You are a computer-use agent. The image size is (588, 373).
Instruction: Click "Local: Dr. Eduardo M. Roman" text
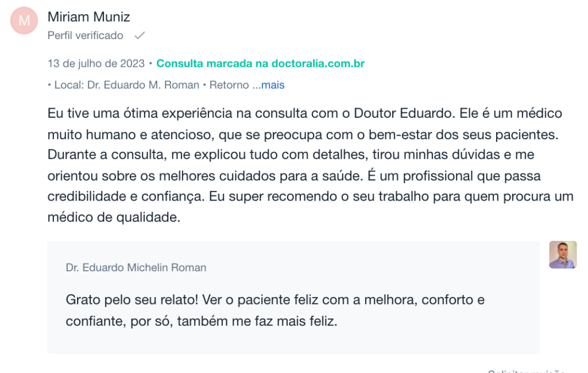tap(127, 85)
